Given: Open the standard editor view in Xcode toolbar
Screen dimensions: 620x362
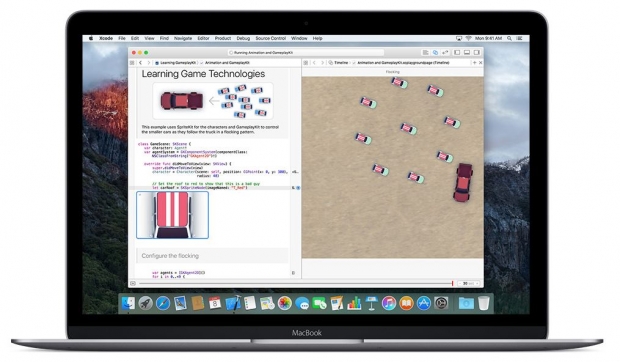Looking at the screenshot, I should point(425,53).
